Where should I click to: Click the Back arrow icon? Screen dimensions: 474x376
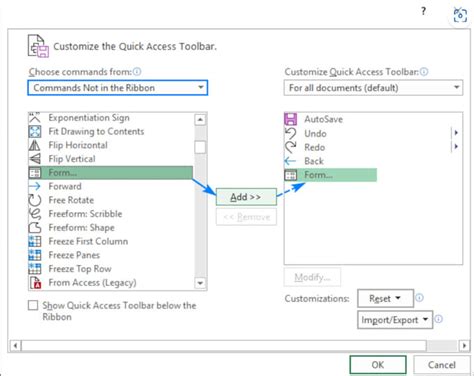[290, 161]
